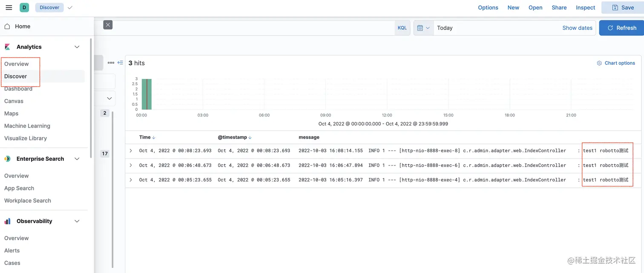Open Dashboard from the sidebar
Viewport: 644px width, 273px height.
(x=18, y=89)
